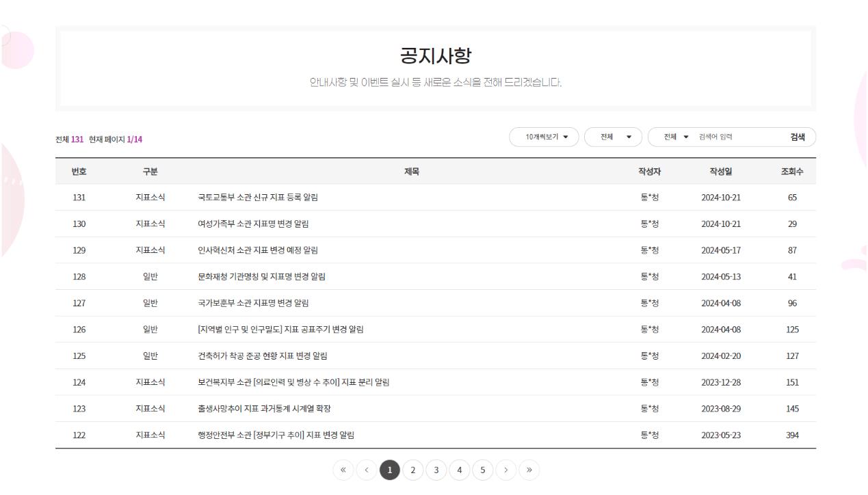Select page 3 in pagination
This screenshot has width=868, height=495.
[436, 470]
